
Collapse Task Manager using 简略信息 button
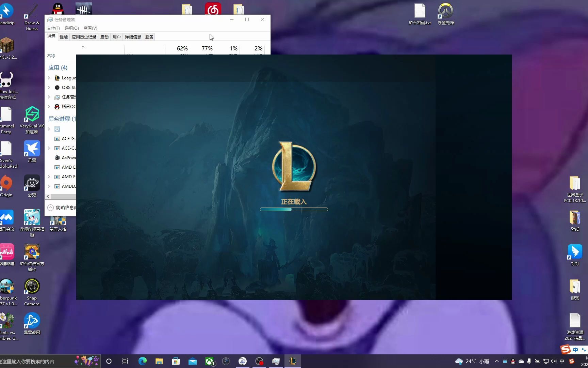coord(62,208)
